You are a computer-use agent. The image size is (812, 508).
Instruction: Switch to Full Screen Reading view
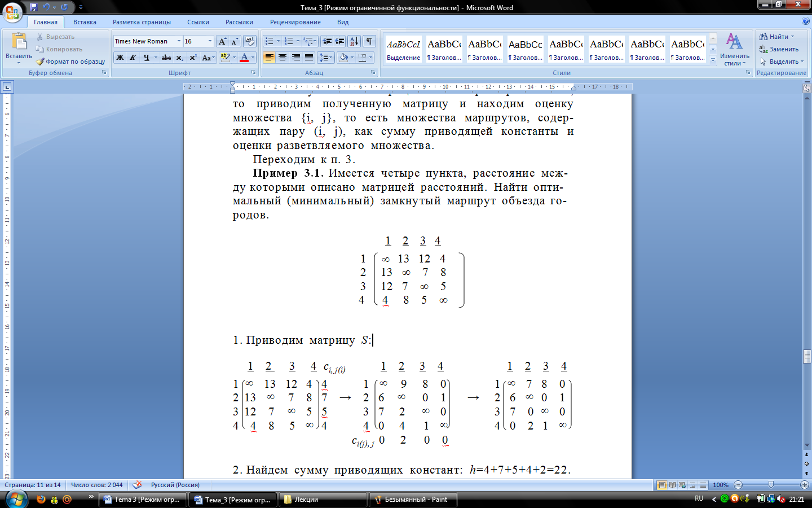point(673,485)
